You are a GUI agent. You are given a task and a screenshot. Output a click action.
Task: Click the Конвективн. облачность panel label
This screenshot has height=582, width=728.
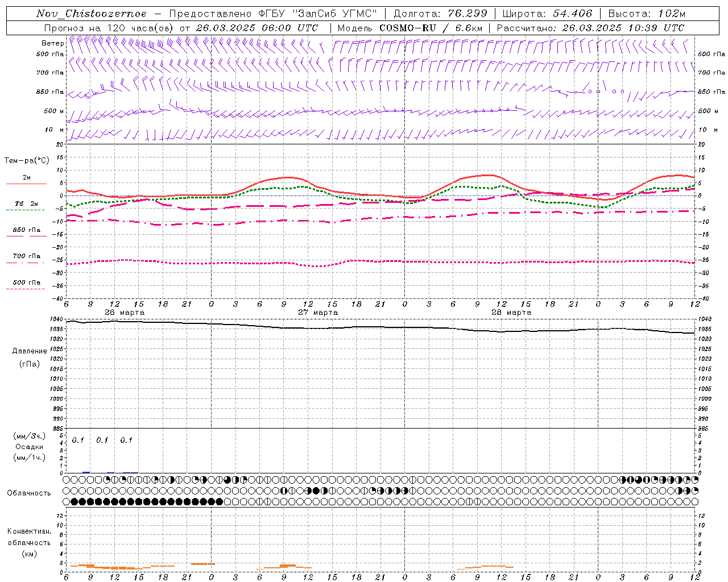click(29, 542)
